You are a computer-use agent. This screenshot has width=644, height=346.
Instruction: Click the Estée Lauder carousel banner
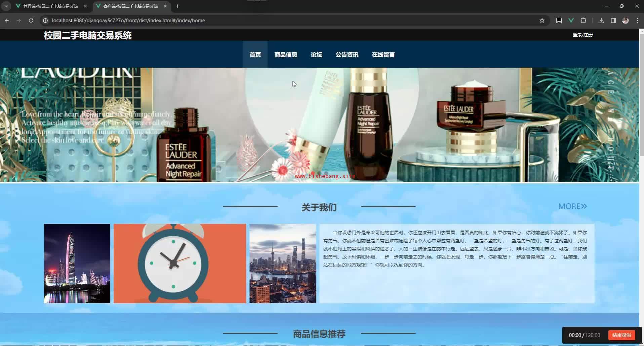pyautogui.click(x=319, y=125)
